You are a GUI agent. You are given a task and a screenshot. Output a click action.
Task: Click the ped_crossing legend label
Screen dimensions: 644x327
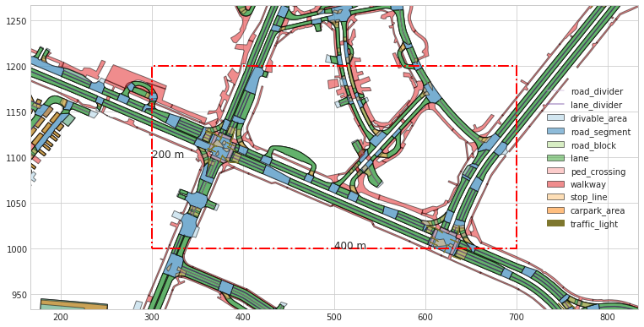point(598,172)
